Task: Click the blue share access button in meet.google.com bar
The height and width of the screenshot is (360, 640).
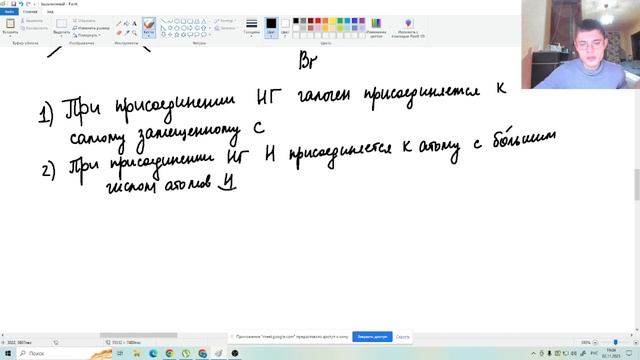Action: click(x=372, y=337)
